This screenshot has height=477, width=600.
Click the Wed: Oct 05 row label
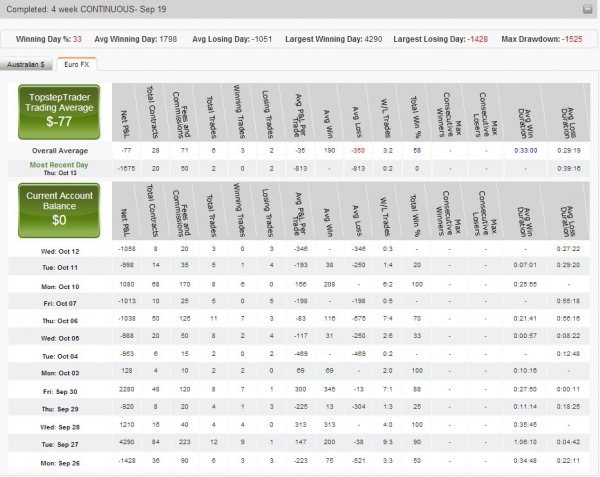(60, 338)
